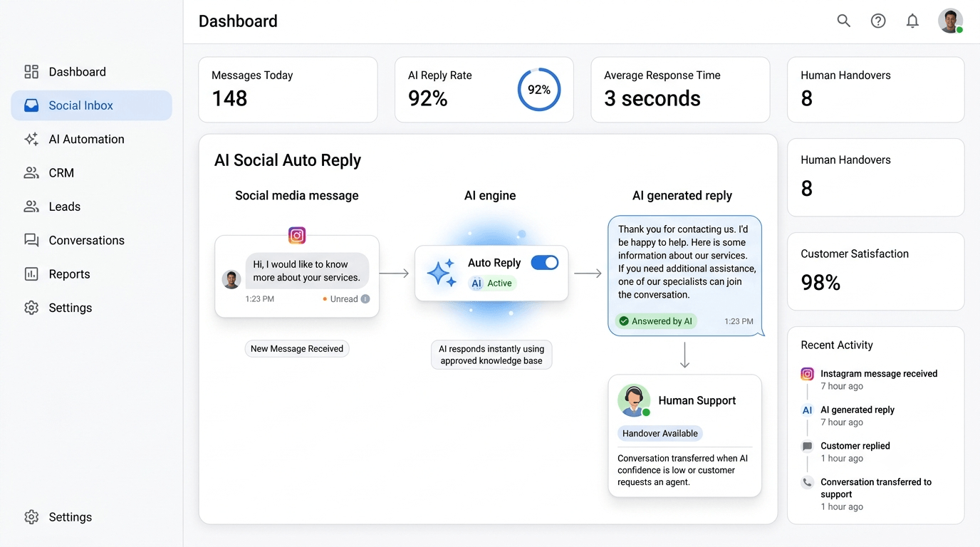The image size is (980, 547).
Task: Toggle the Auto Reply switch
Action: point(545,263)
